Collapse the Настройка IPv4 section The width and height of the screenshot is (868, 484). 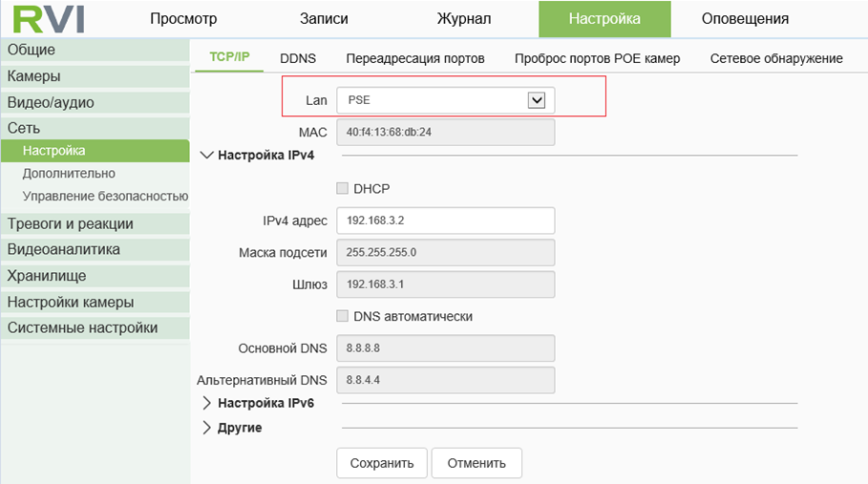click(208, 155)
